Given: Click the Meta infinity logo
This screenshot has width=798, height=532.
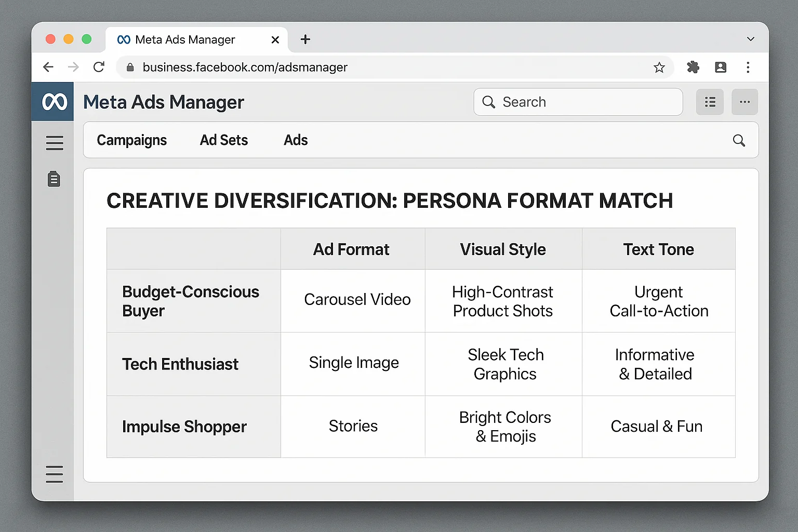Looking at the screenshot, I should click(x=52, y=101).
